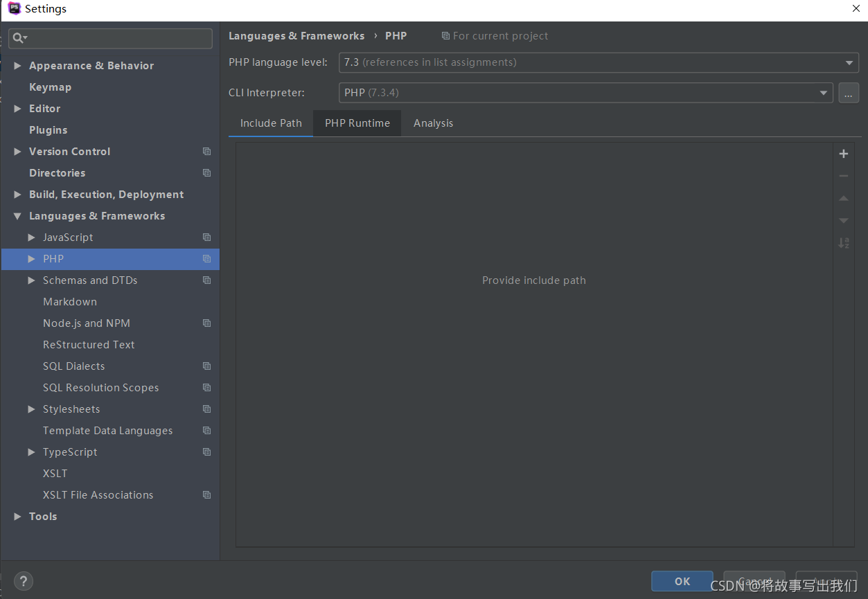Select XSLT settings item
The image size is (868, 599).
click(55, 474)
